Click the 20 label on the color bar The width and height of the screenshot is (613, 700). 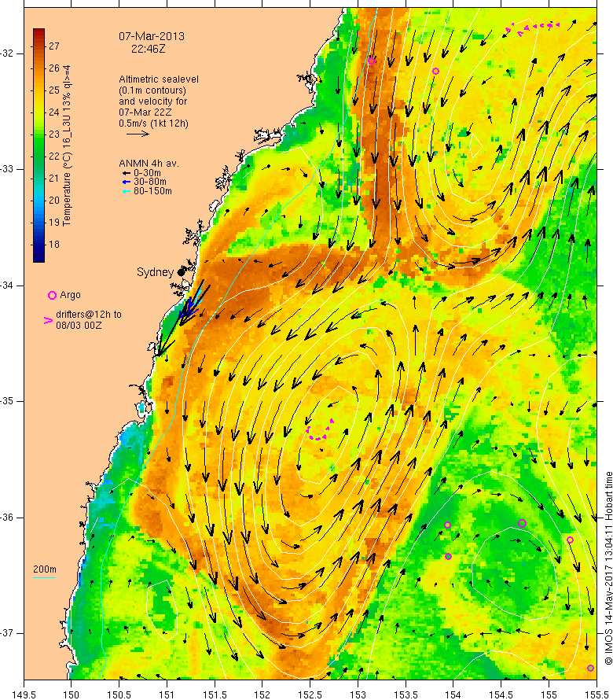click(x=54, y=200)
